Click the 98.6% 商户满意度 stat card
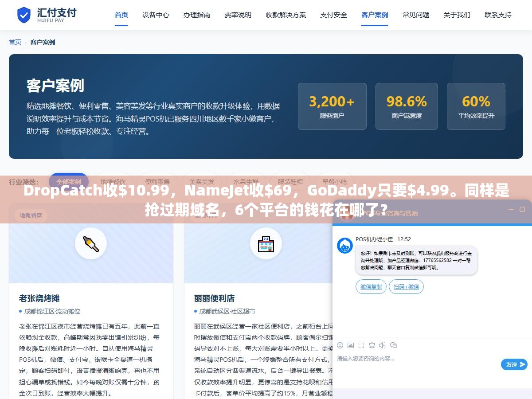Image resolution: width=532 pixels, height=399 pixels. (407, 106)
